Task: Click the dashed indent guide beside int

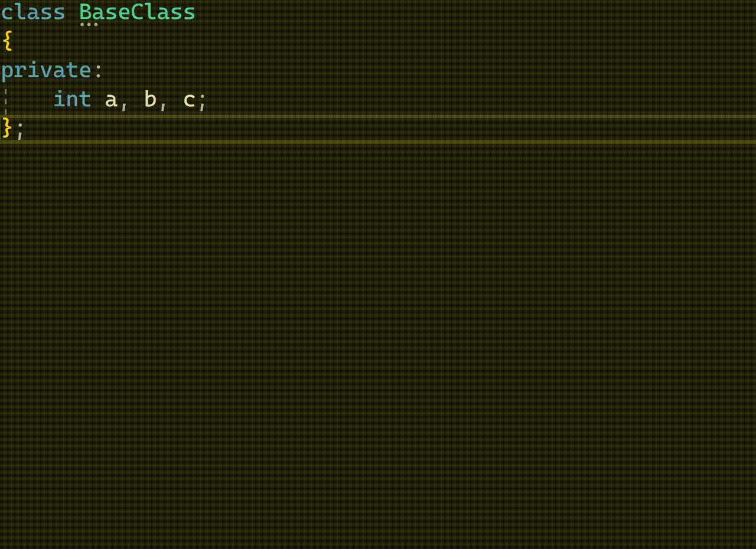Action: point(6,99)
